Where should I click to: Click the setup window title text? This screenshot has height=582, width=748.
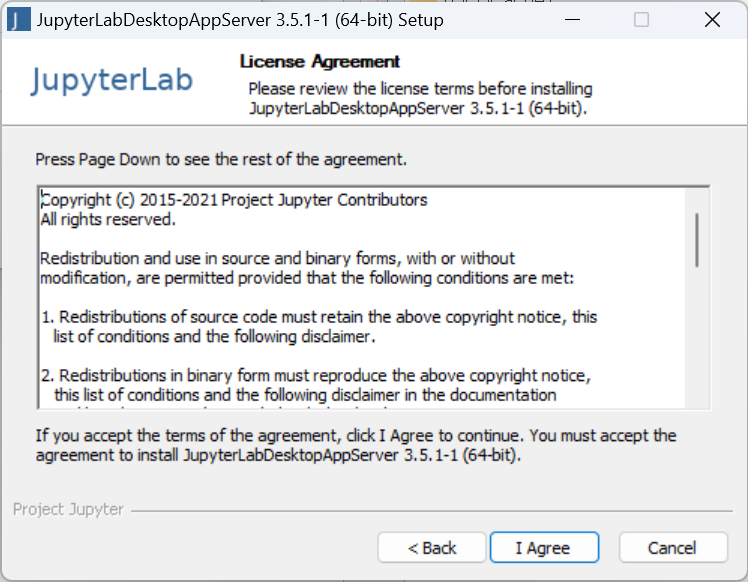(x=240, y=20)
